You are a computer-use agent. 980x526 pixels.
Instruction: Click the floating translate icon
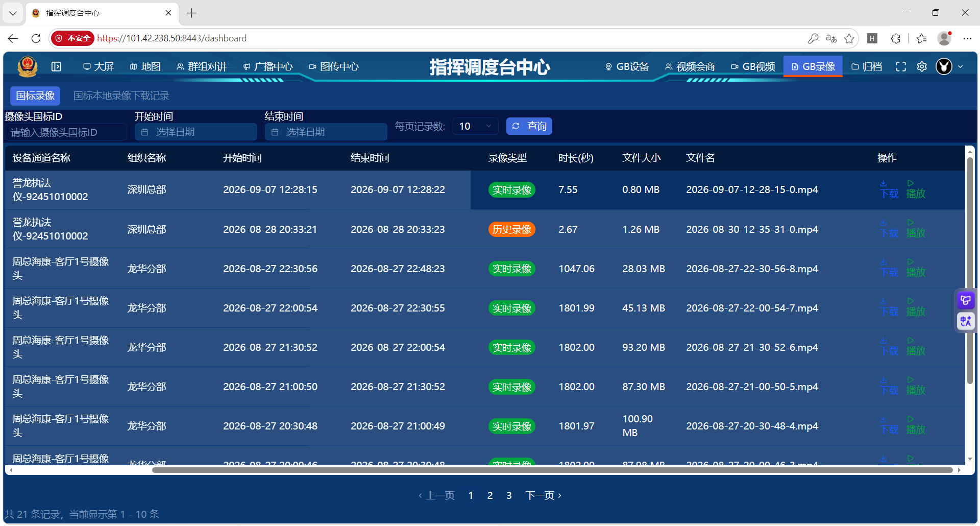(x=966, y=321)
